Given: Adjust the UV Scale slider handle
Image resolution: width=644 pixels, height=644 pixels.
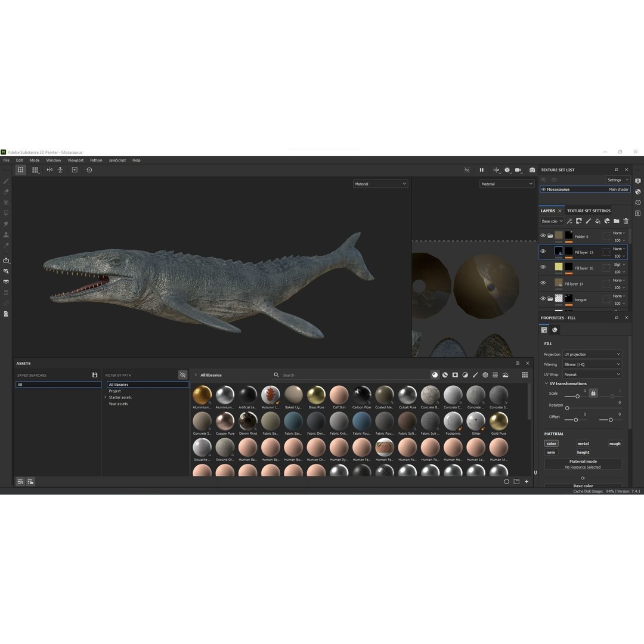Looking at the screenshot, I should click(577, 397).
